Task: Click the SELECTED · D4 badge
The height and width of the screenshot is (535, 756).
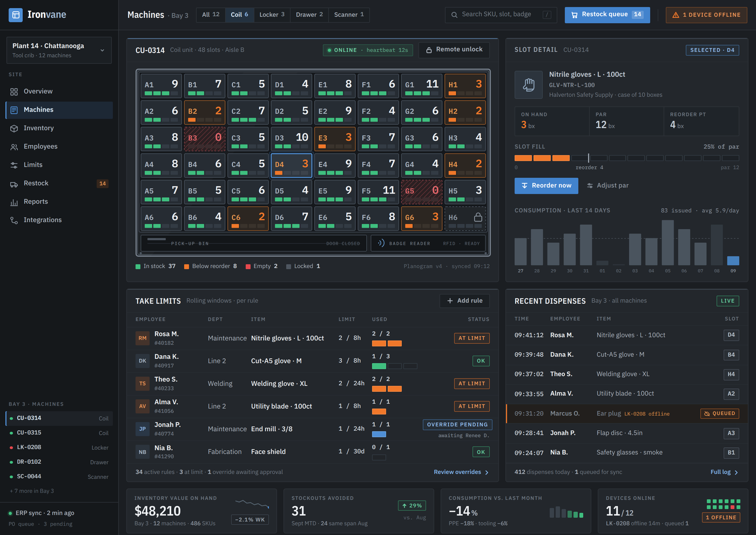Action: 712,50
